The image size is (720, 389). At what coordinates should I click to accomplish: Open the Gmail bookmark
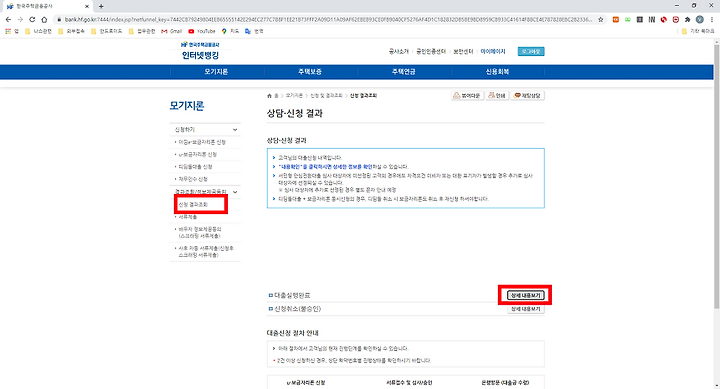click(172, 31)
